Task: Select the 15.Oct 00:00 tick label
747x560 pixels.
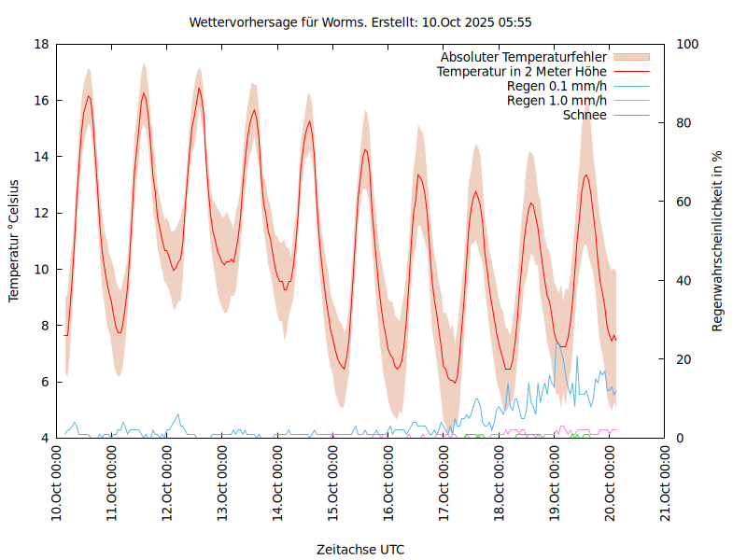Action: (333, 484)
